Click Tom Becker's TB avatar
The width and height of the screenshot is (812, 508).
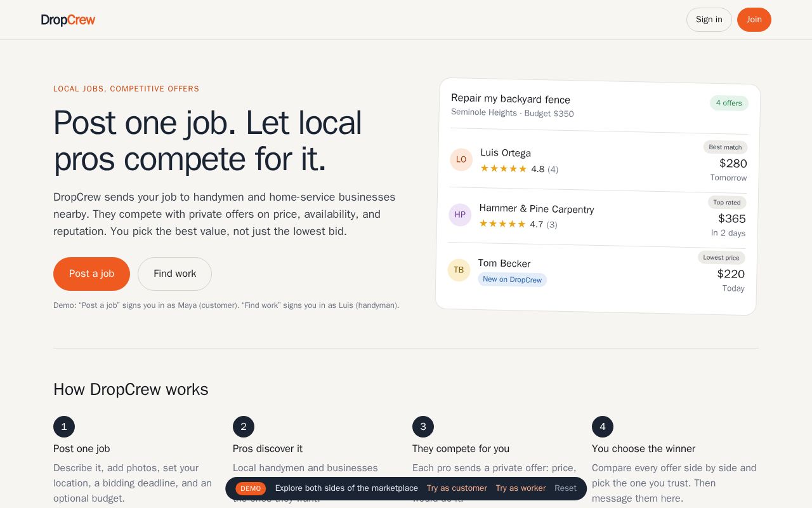point(459,270)
